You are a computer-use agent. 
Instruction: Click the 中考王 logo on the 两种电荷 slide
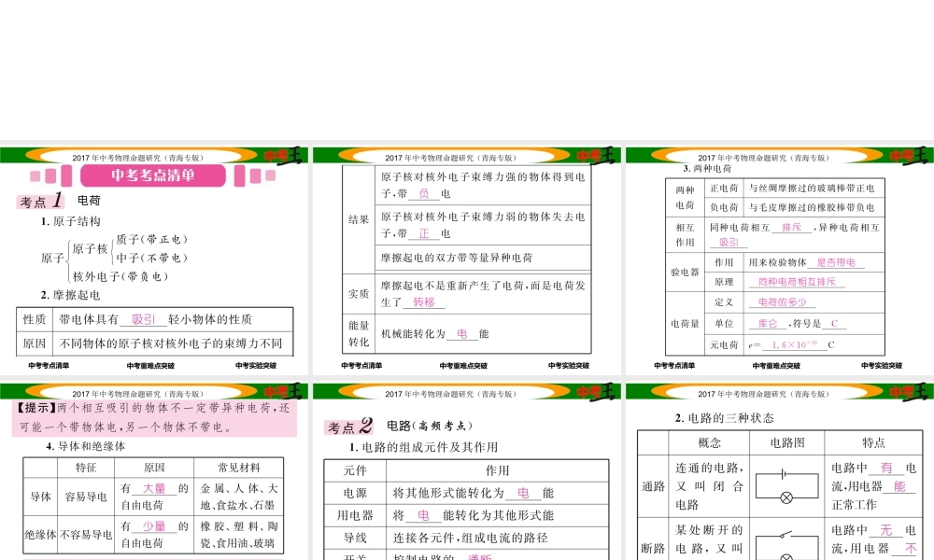pos(910,156)
